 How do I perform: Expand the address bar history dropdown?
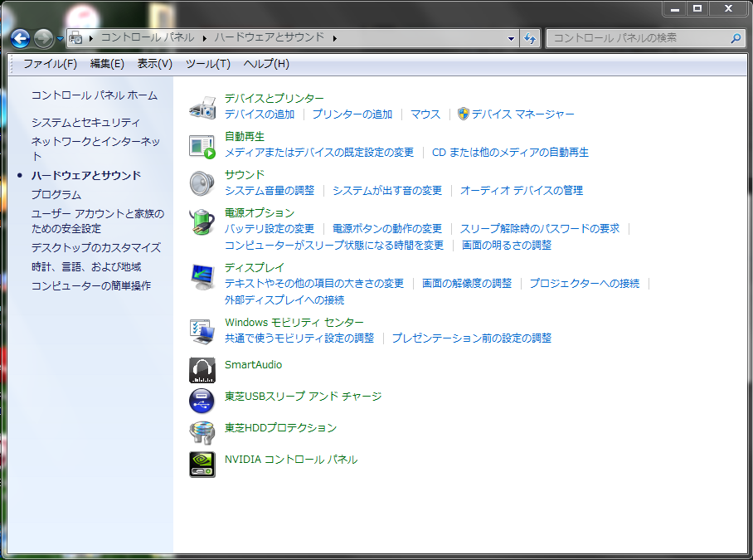coord(511,38)
